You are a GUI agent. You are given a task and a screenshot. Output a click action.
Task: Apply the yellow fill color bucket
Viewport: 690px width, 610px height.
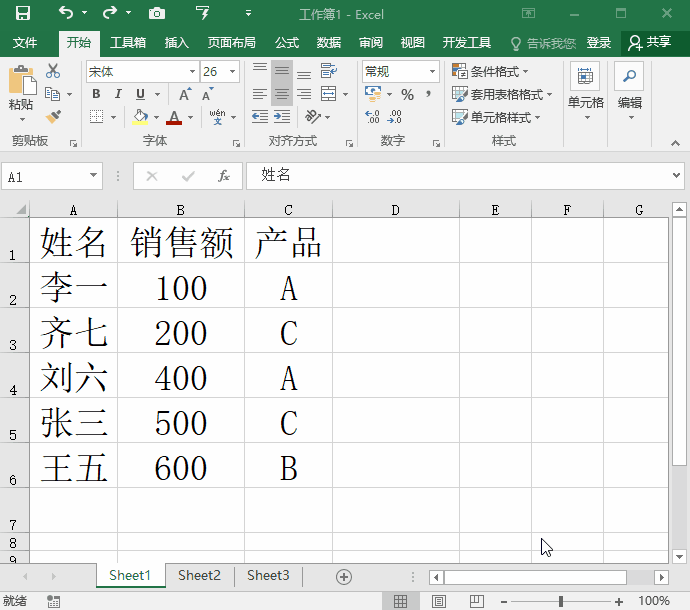pyautogui.click(x=140, y=117)
